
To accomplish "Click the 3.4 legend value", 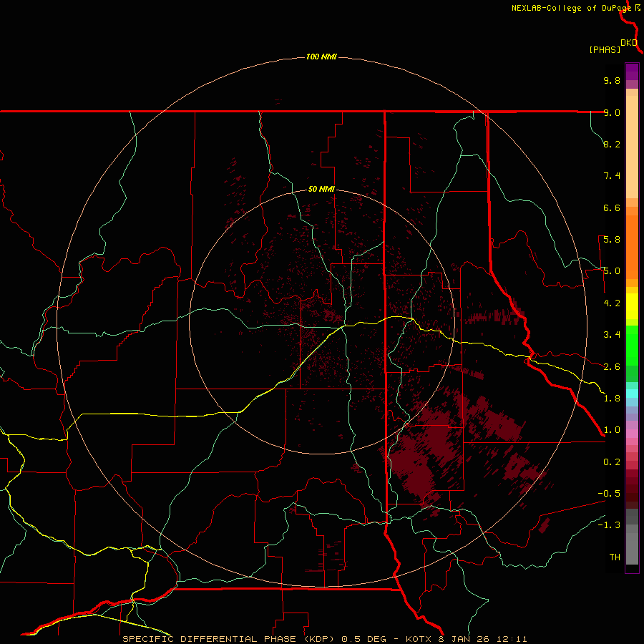I will [x=612, y=335].
